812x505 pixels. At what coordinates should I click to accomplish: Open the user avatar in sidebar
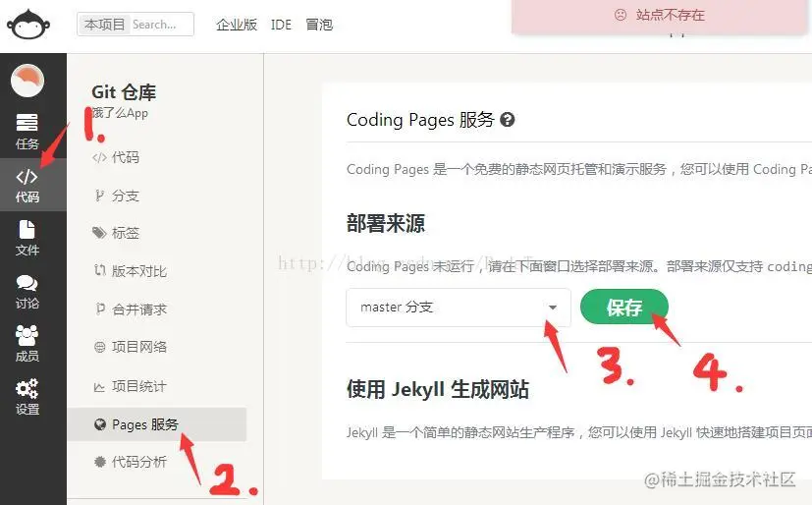tap(27, 81)
